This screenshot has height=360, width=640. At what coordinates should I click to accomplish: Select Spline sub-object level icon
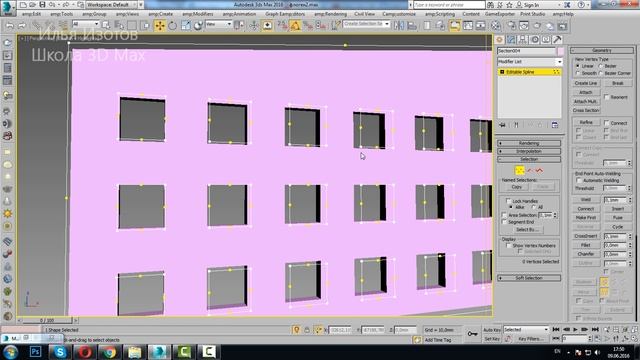[x=539, y=170]
